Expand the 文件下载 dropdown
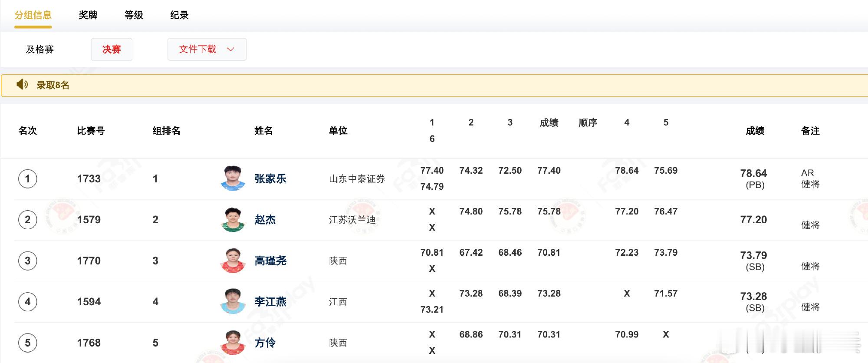The image size is (868, 363). (x=207, y=49)
